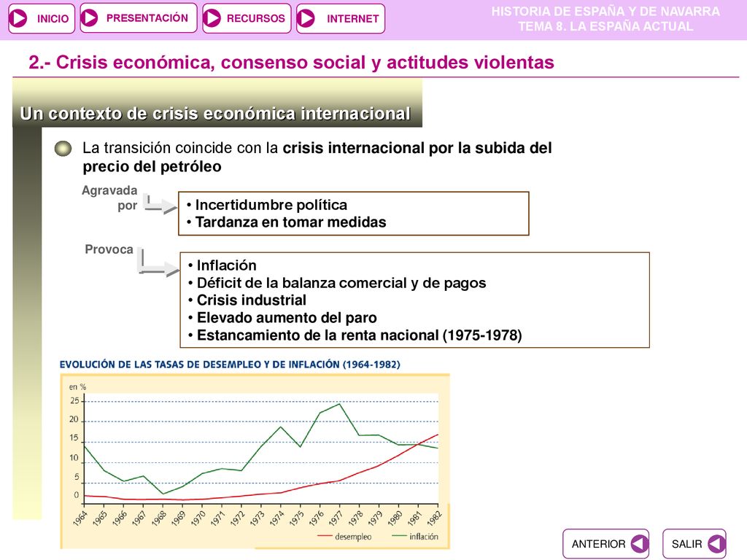Viewport: 747px width, 560px height.
Task: Click the inflation peak on the green line
Action: pyautogui.click(x=339, y=404)
